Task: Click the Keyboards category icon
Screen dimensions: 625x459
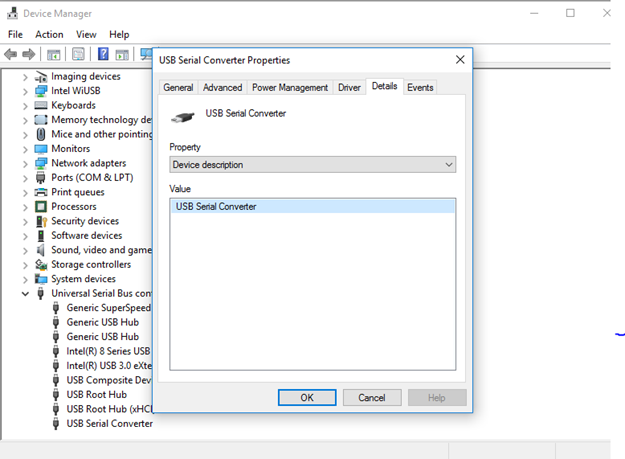Action: pyautogui.click(x=41, y=105)
